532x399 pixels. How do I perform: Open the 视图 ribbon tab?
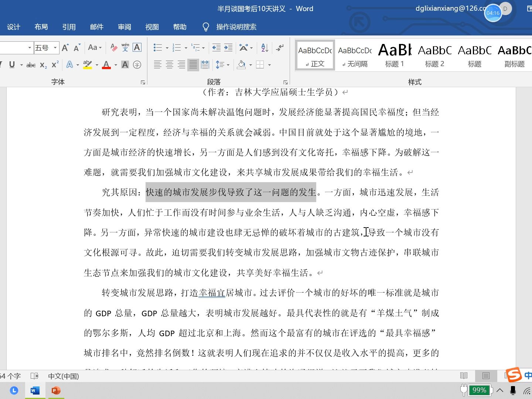[152, 27]
